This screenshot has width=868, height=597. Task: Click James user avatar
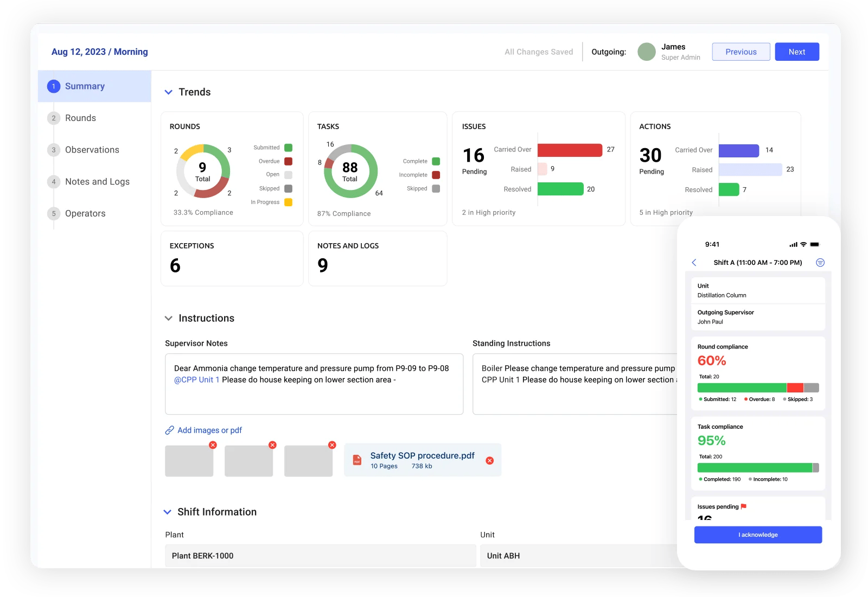(647, 52)
